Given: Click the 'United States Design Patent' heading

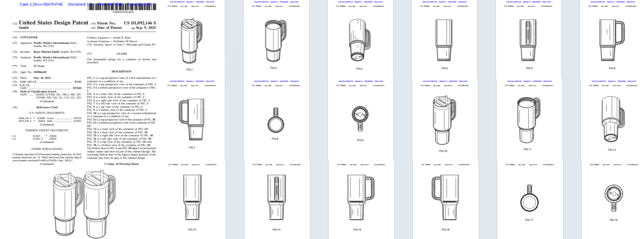Looking at the screenshot, I should pyautogui.click(x=53, y=23).
